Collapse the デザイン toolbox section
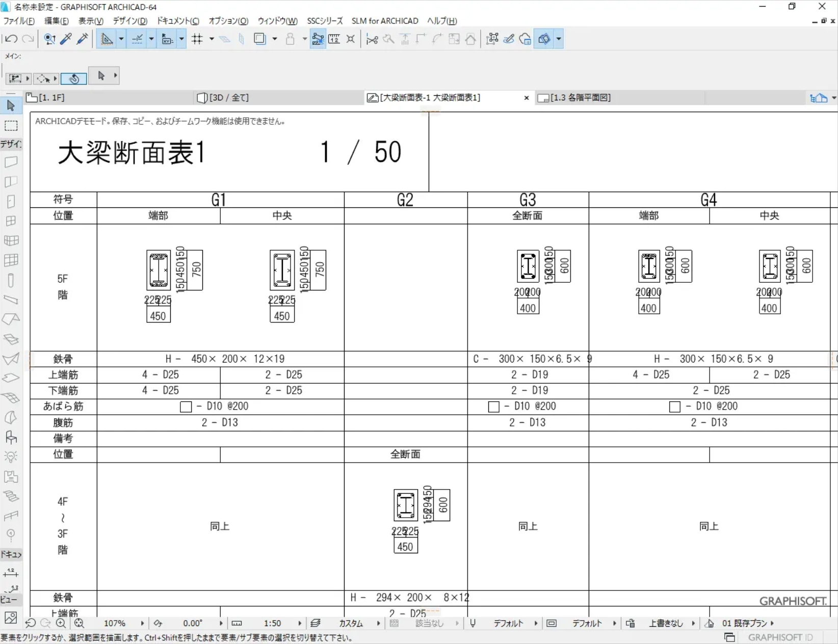Image resolution: width=838 pixels, height=644 pixels. [x=11, y=144]
